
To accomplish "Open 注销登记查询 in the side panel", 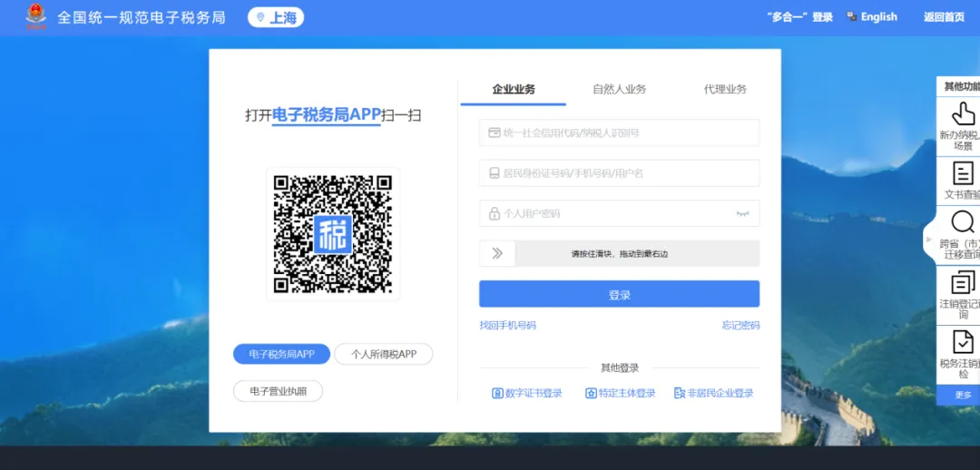I will [959, 295].
